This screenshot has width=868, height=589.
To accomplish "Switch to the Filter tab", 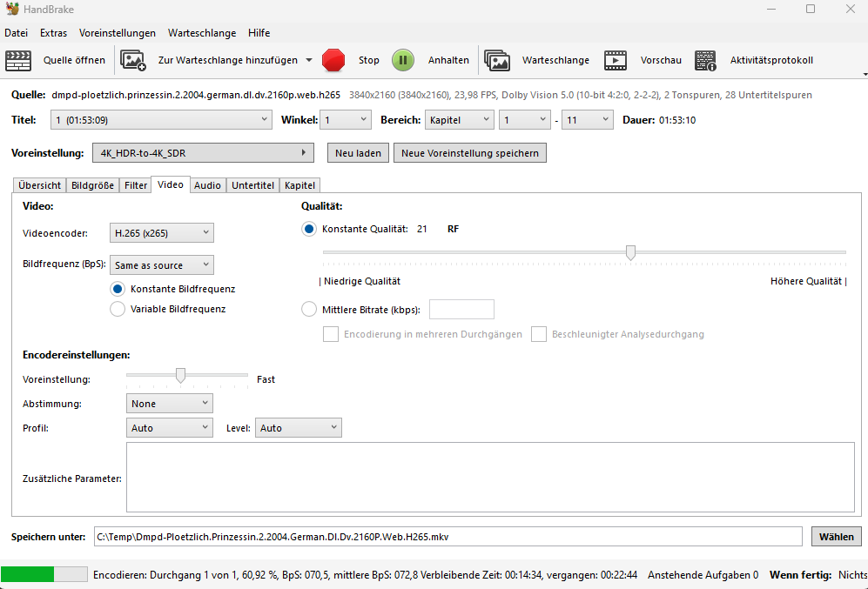I will pos(136,185).
